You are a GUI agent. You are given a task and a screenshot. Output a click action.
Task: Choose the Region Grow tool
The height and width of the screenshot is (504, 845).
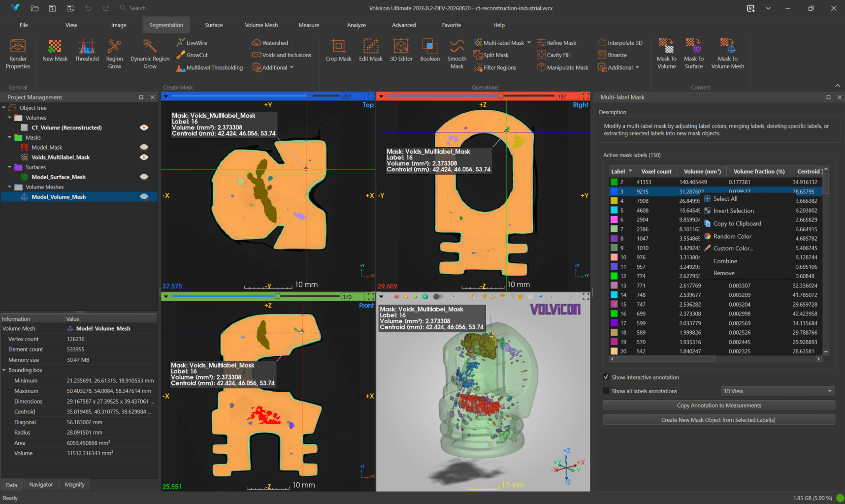click(114, 54)
